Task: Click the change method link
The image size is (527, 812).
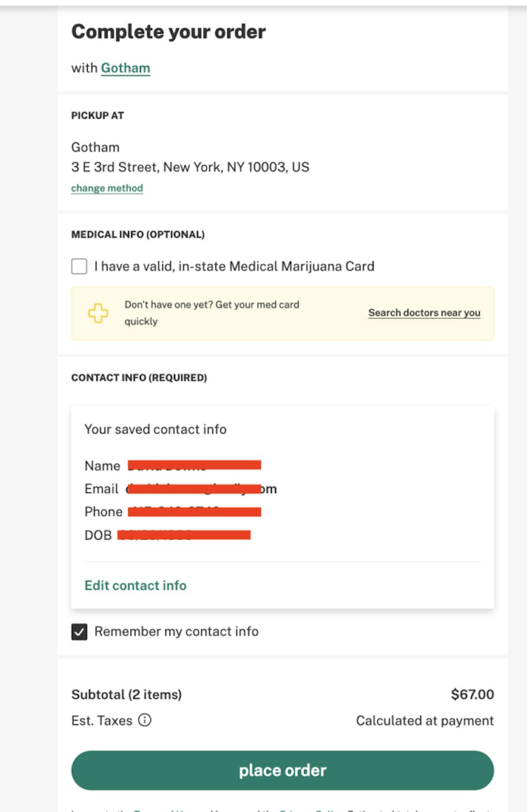Action: pyautogui.click(x=107, y=188)
